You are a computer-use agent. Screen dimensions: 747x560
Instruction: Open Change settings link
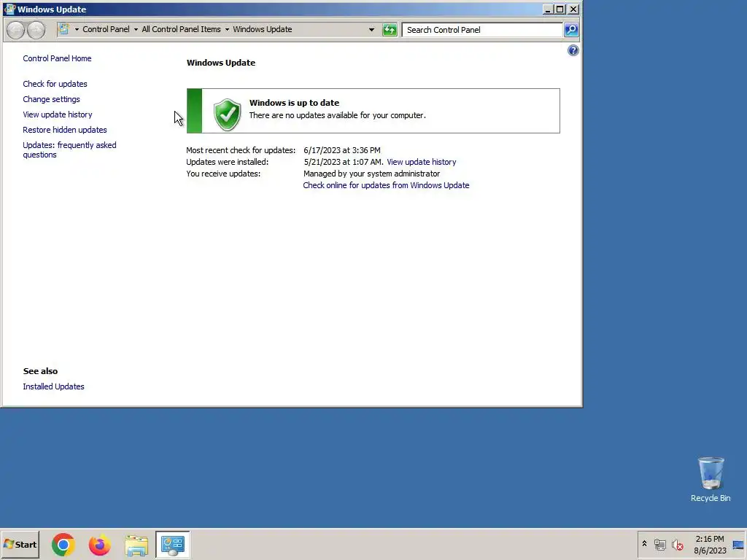coord(52,99)
